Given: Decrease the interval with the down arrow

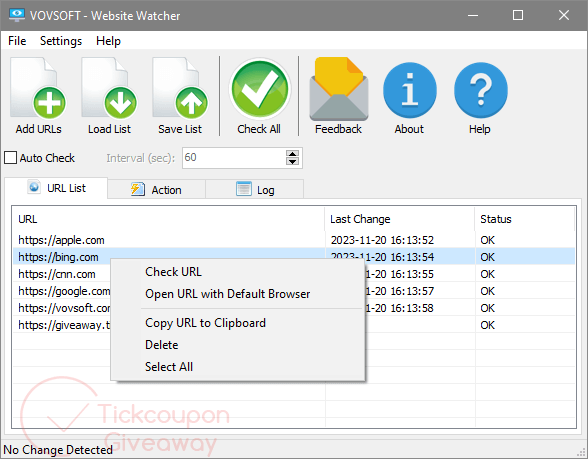Looking at the screenshot, I should pyautogui.click(x=292, y=162).
